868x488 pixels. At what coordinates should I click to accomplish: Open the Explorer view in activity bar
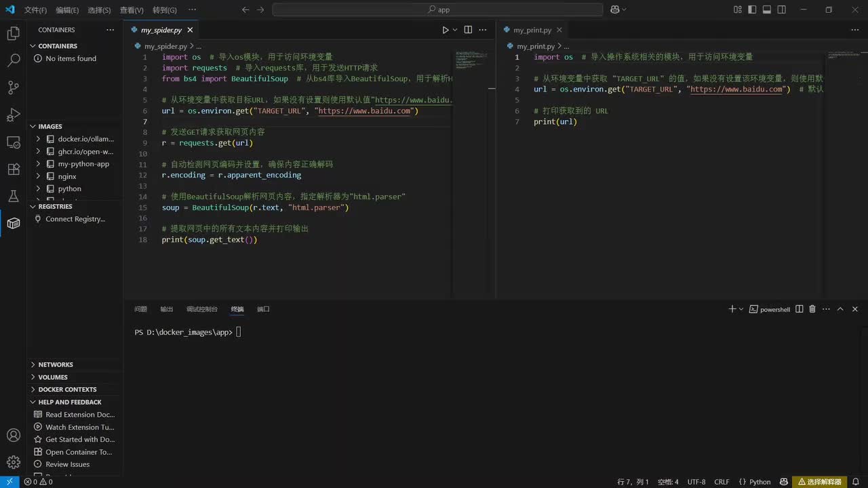coord(13,33)
